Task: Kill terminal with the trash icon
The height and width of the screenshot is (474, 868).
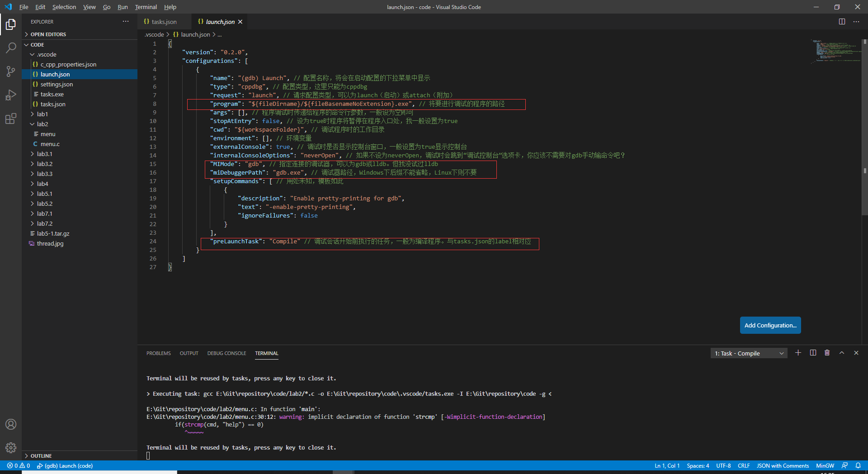Action: point(827,353)
